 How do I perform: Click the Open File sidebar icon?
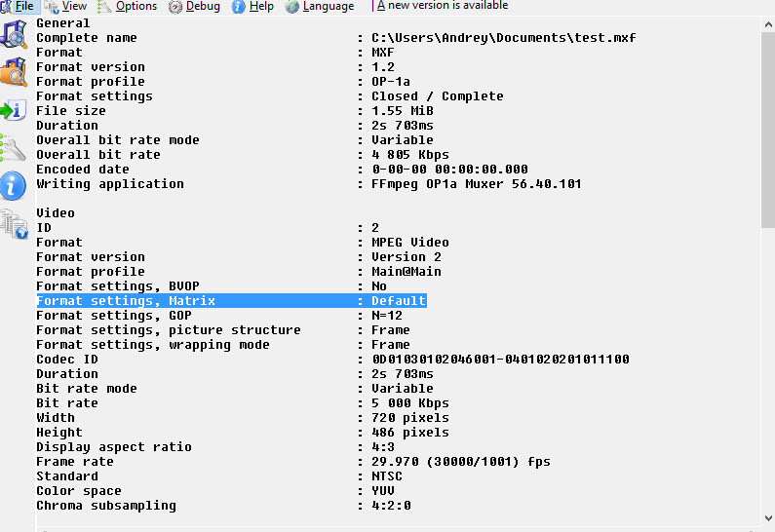14,34
